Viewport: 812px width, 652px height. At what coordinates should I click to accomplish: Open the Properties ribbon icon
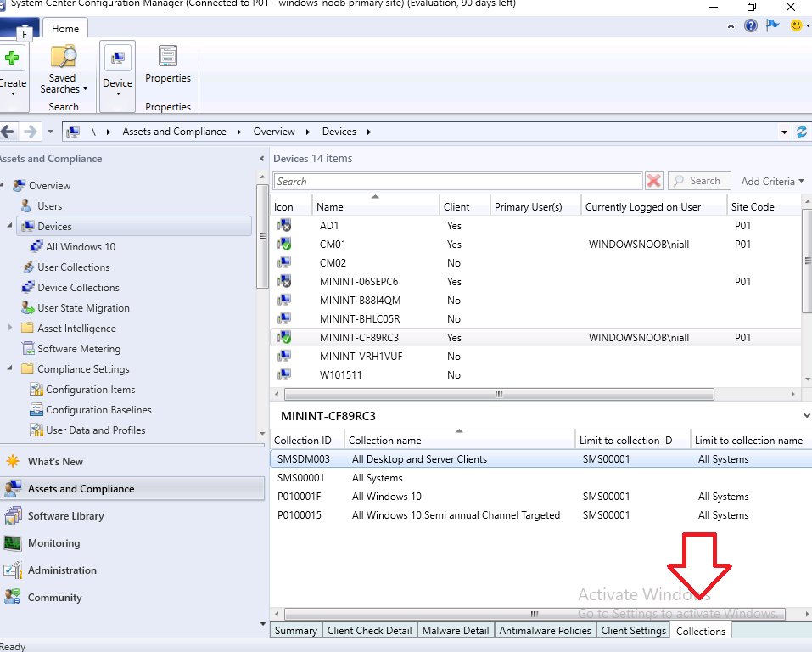(x=168, y=56)
